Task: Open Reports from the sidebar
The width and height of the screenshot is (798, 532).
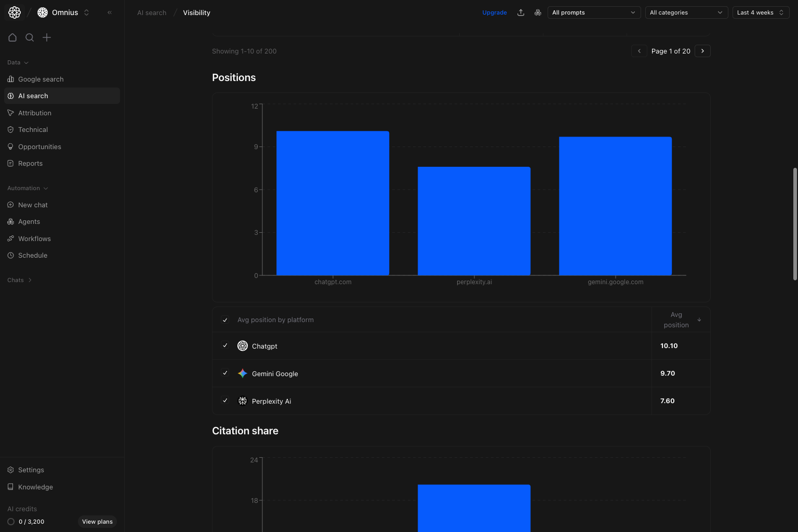Action: [x=30, y=163]
